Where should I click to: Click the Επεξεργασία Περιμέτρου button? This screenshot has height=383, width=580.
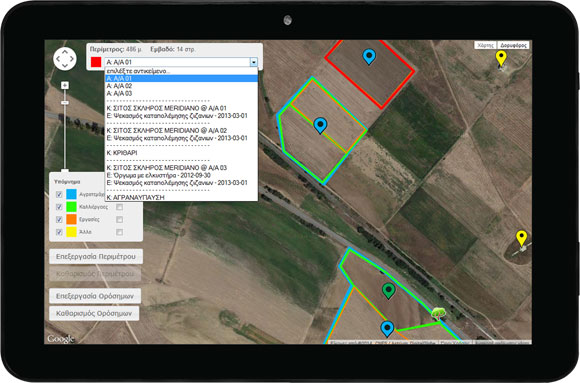96,256
